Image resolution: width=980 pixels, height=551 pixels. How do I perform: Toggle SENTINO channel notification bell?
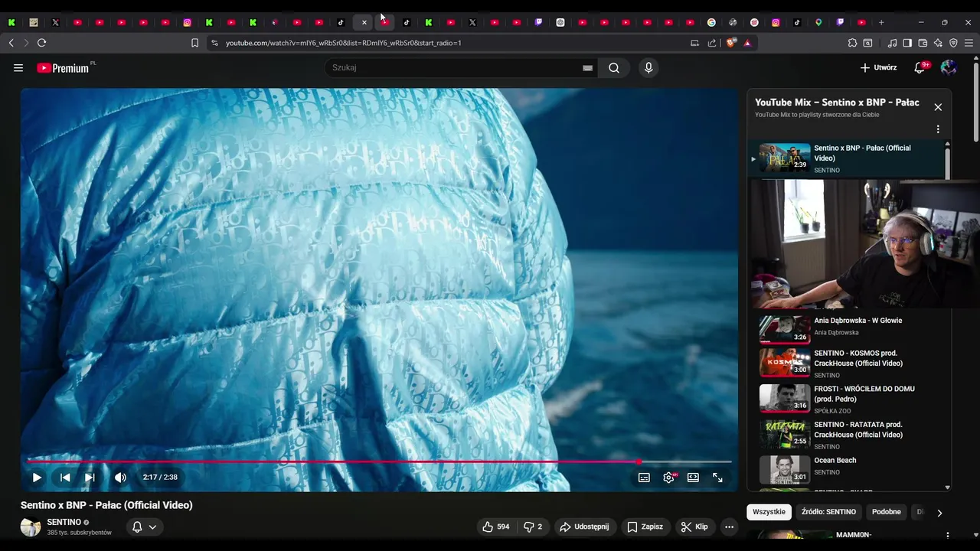pyautogui.click(x=137, y=527)
